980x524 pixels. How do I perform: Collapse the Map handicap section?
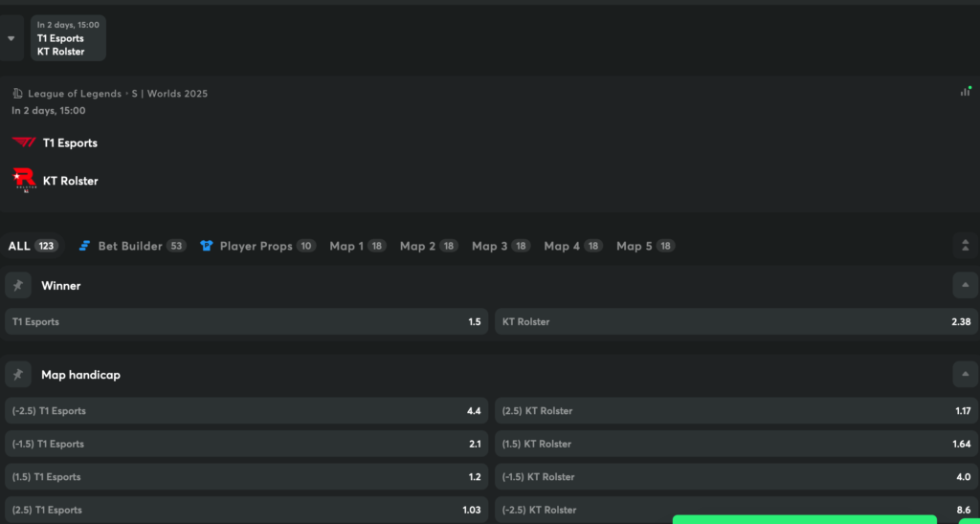point(965,375)
